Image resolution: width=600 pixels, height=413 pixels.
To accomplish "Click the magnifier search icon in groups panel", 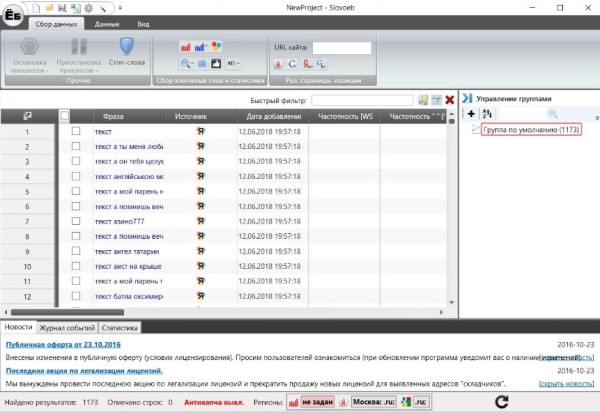I will point(552,114).
